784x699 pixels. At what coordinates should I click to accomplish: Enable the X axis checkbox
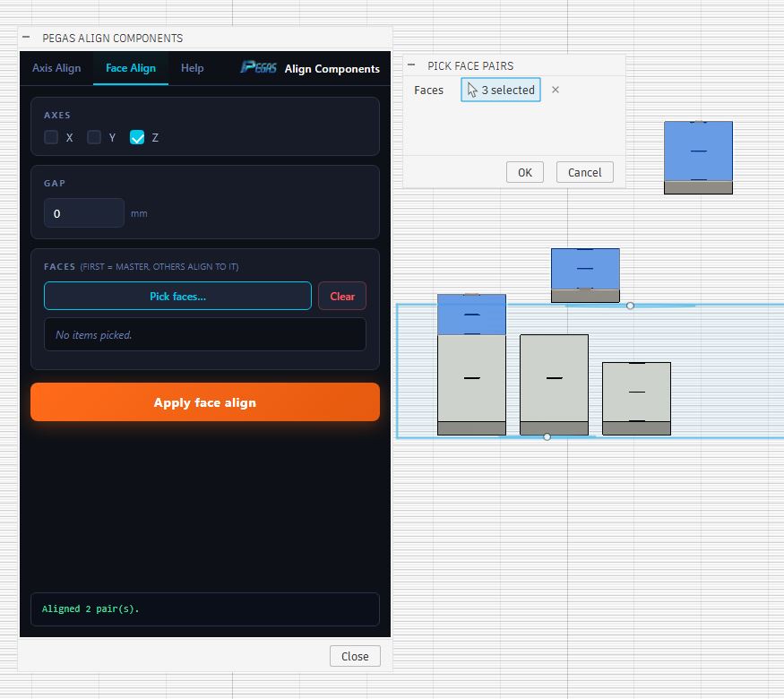tap(51, 137)
